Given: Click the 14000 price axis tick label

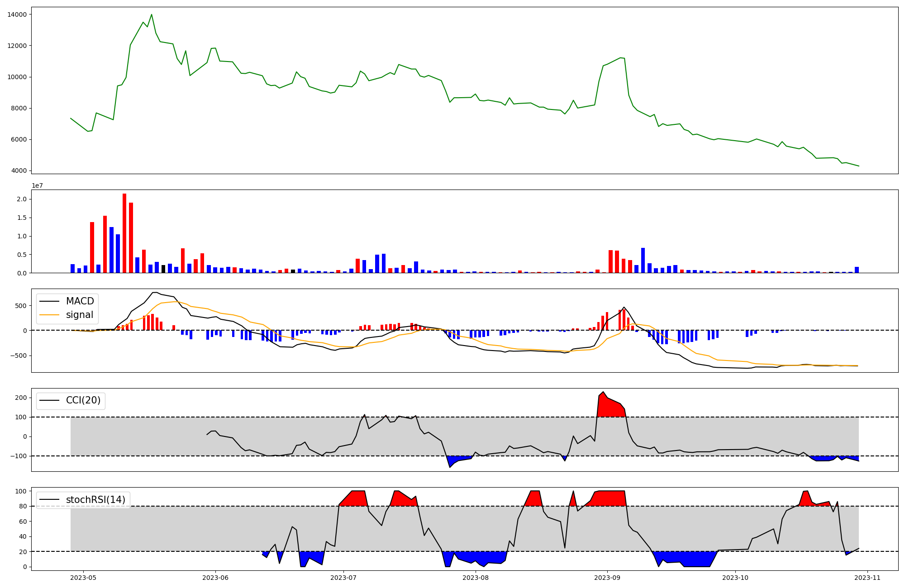Looking at the screenshot, I should point(17,14).
